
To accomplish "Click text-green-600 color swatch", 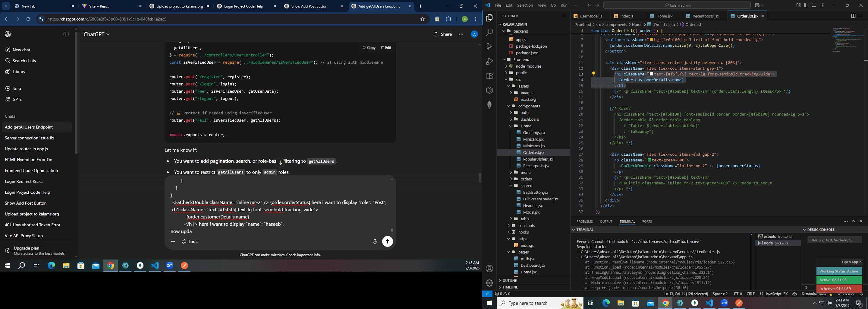I will coord(650,160).
